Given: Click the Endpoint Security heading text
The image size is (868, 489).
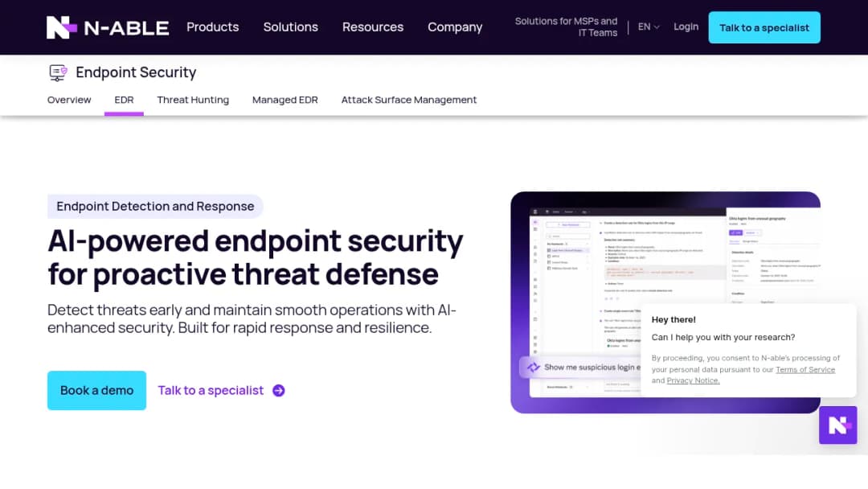Looking at the screenshot, I should [136, 72].
